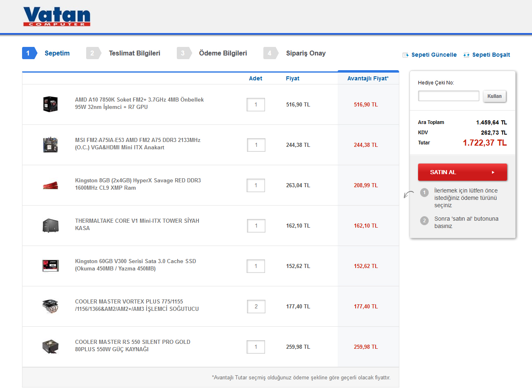532x392 pixels.
Task: Open the Thermaltake Core V1 case thumbnail
Action: [x=51, y=226]
